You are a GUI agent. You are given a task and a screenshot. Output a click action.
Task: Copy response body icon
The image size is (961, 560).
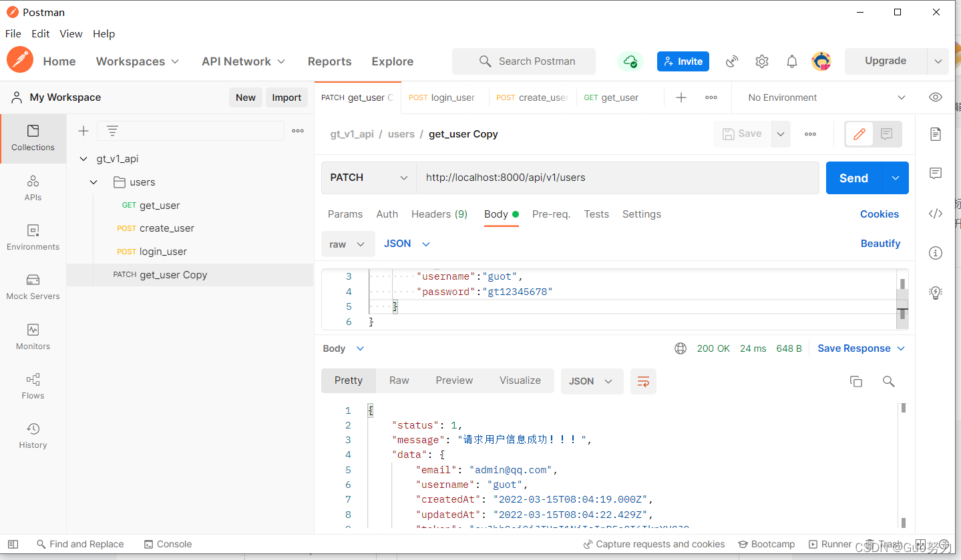tap(856, 381)
